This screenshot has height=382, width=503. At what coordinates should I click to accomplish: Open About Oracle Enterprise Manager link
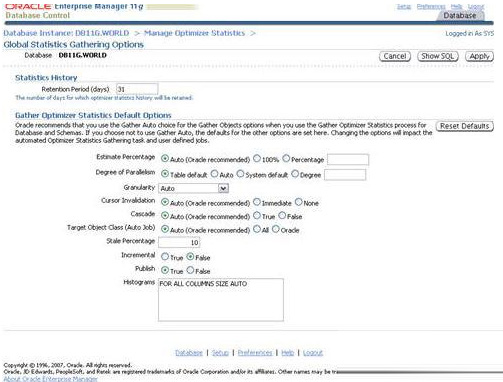[x=51, y=379]
